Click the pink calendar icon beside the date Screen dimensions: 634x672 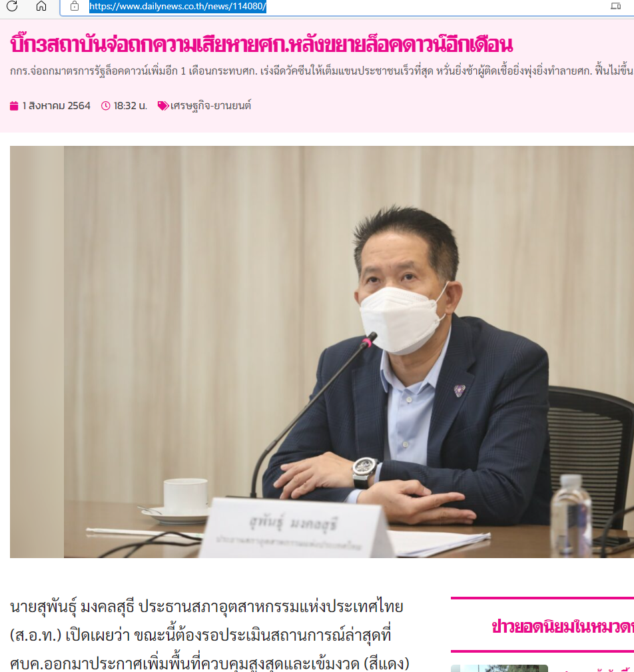pyautogui.click(x=14, y=106)
